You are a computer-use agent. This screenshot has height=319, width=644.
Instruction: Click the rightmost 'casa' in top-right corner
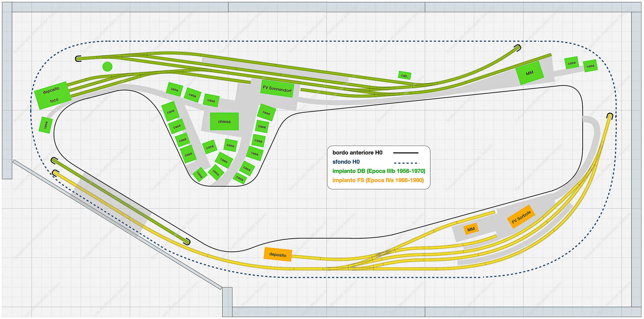[590, 66]
